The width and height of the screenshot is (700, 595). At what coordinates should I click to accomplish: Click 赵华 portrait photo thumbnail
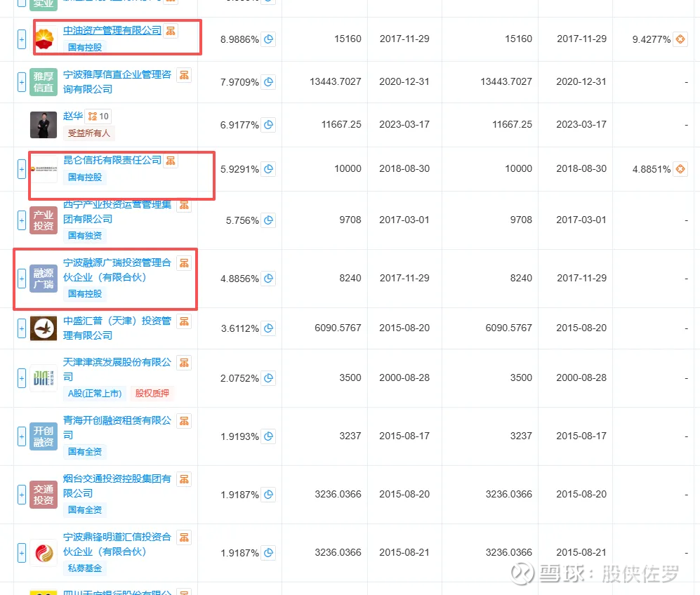click(x=44, y=125)
